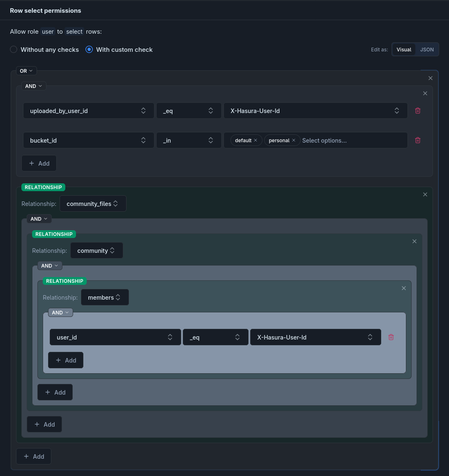Open the members relationship selector
The image size is (449, 476).
click(x=105, y=298)
